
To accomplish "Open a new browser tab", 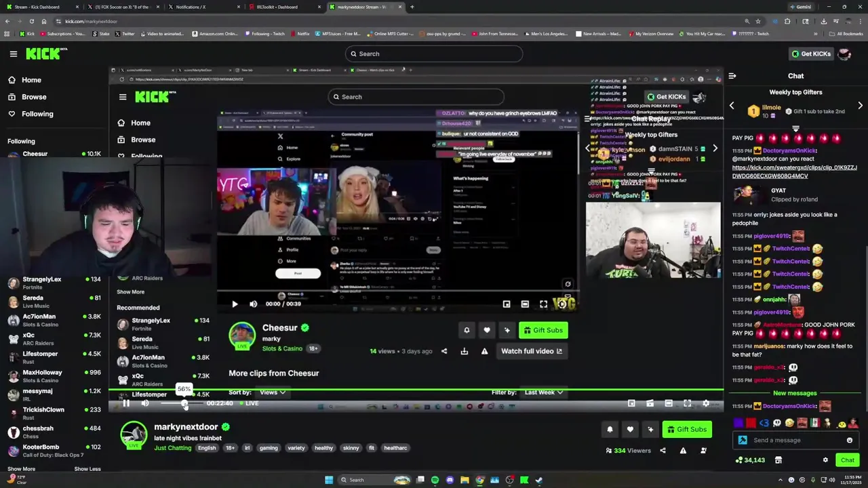I will pos(412,7).
